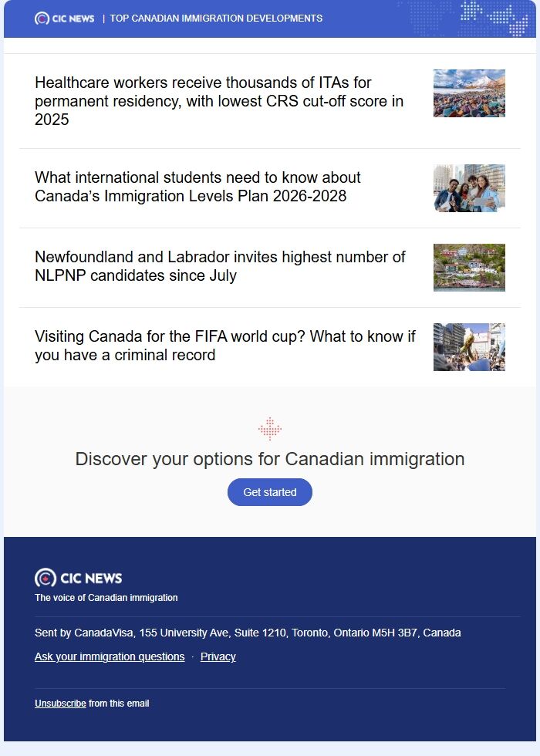Open the Immigration Levels Plan 2026-2028 article

pos(197,187)
